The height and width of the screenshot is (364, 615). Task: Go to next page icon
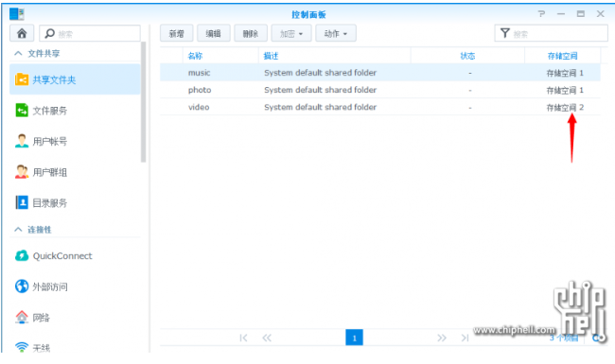(442, 338)
